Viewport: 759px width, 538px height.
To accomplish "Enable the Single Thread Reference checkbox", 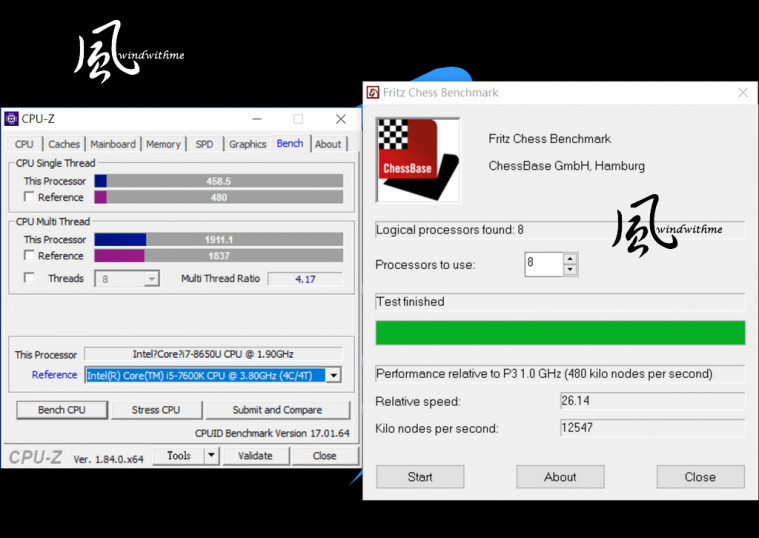I will 29,197.
